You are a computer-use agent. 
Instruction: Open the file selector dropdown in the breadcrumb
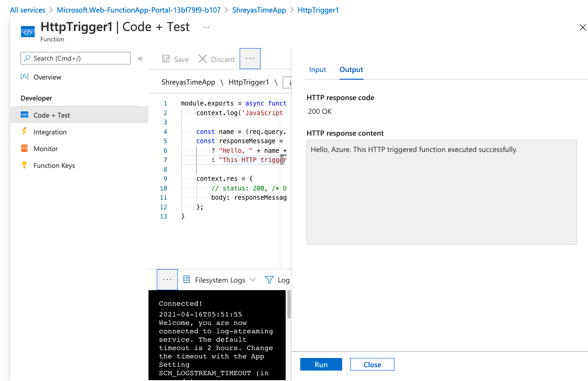[287, 82]
